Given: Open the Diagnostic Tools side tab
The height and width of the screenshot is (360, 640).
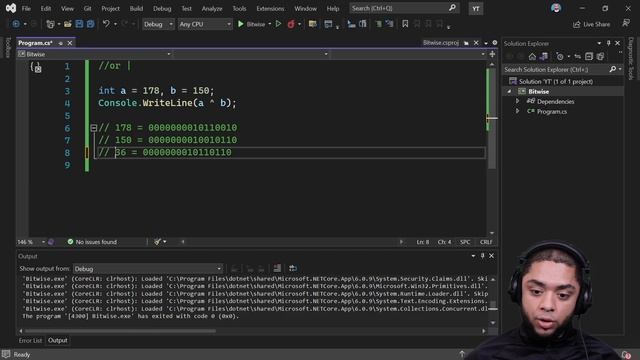Looking at the screenshot, I should pyautogui.click(x=631, y=59).
